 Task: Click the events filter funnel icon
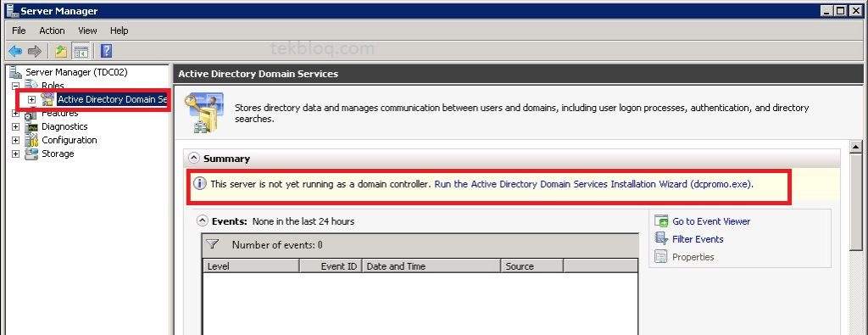[213, 244]
